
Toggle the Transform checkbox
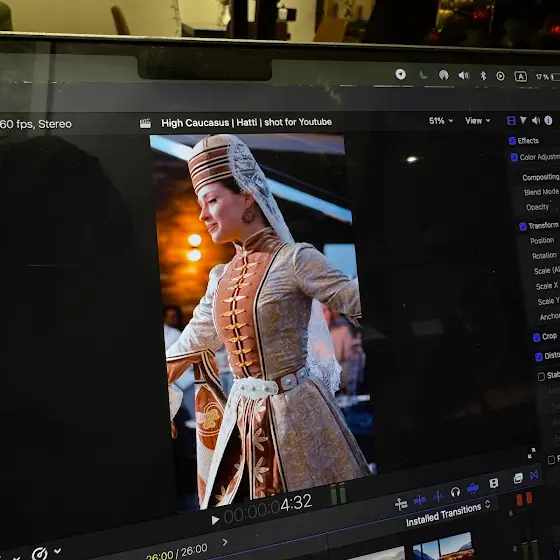tap(523, 226)
